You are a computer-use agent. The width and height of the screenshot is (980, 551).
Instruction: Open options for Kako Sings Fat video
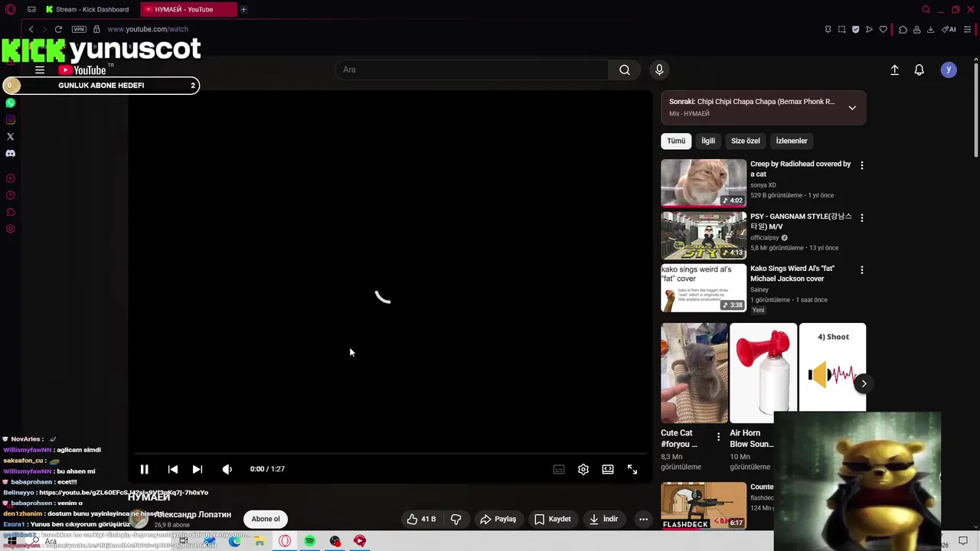tap(862, 270)
